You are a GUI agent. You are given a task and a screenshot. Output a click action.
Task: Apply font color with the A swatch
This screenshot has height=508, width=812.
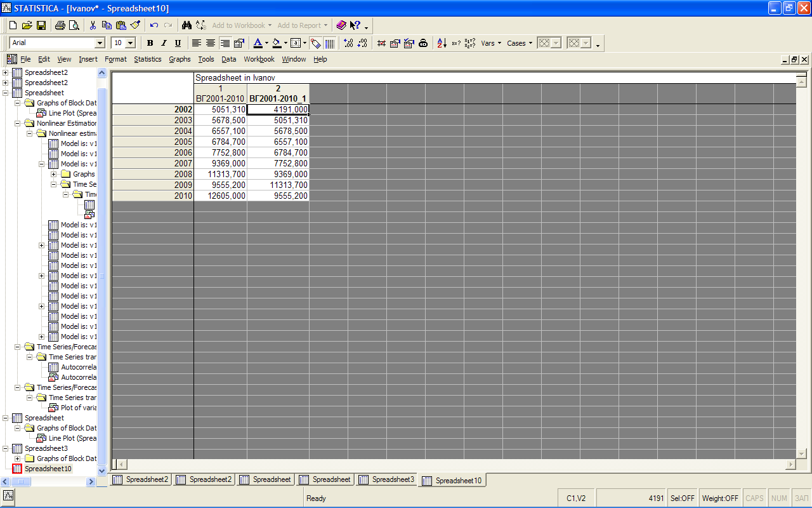coord(258,43)
